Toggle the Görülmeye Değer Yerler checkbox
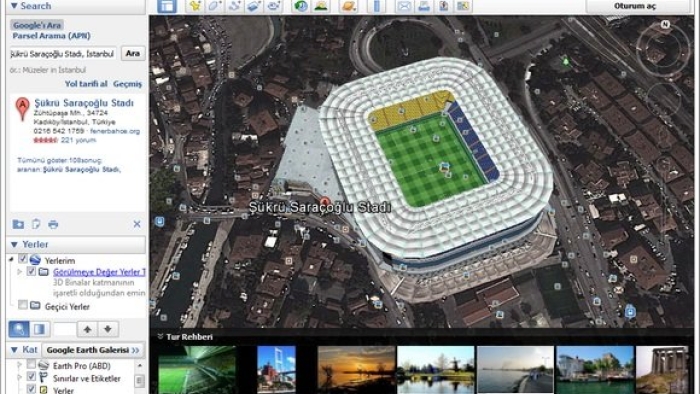Screen dimensions: 700x394 point(31,271)
